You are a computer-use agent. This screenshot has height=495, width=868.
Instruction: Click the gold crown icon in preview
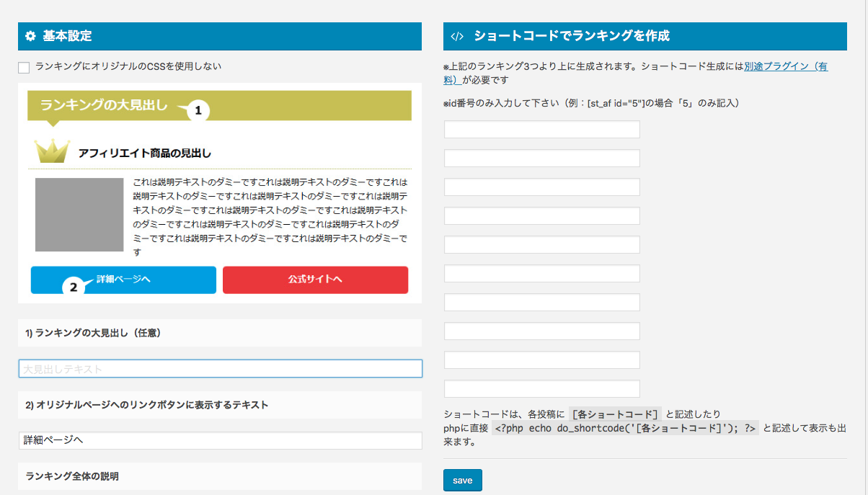click(52, 151)
